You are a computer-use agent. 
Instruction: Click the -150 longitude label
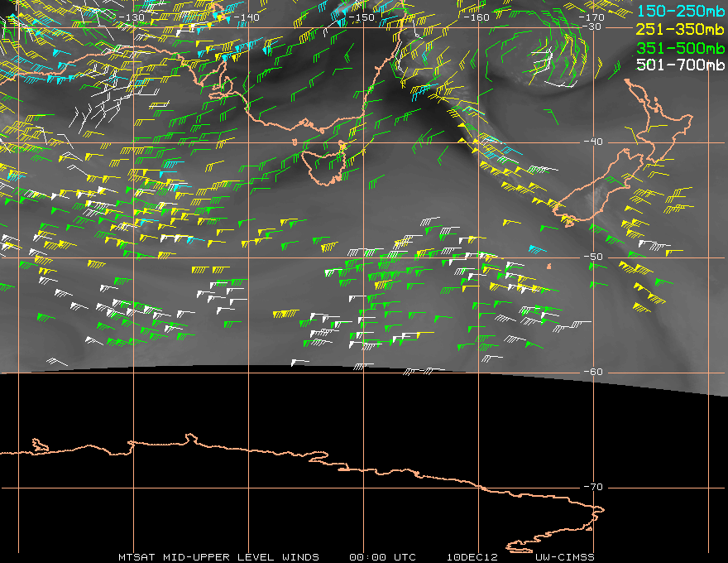[362, 17]
